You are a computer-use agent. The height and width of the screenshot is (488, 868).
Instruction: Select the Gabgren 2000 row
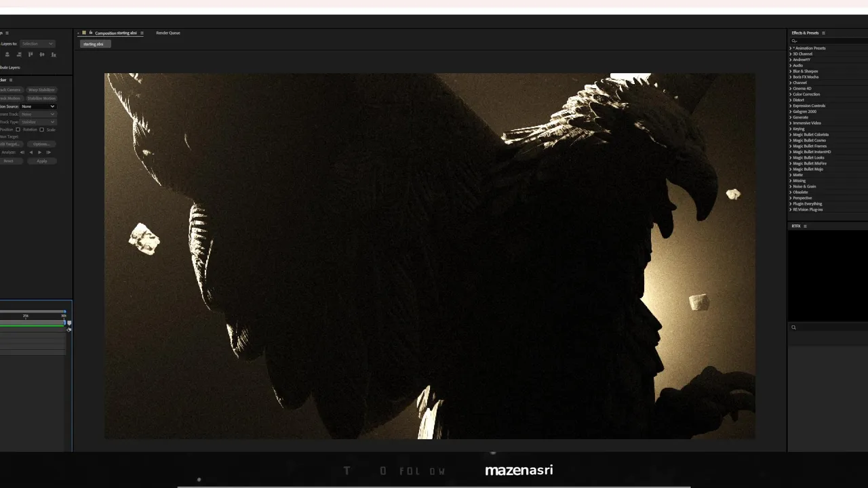point(827,111)
